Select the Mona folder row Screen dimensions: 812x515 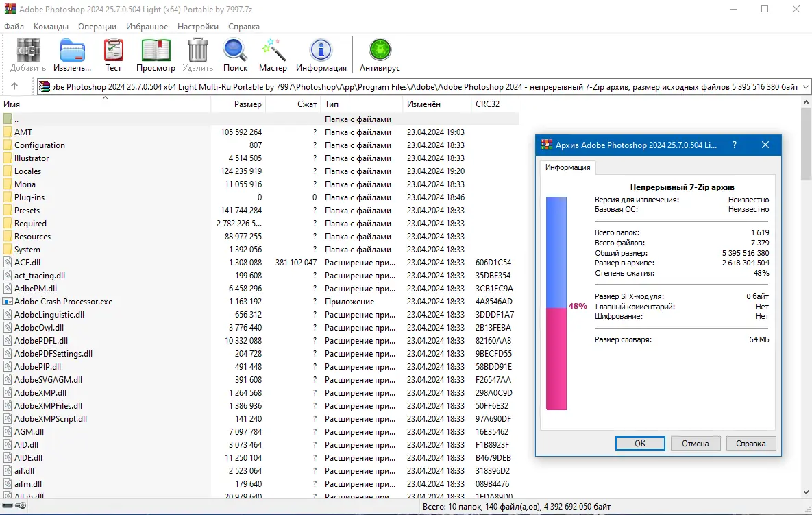pyautogui.click(x=260, y=184)
